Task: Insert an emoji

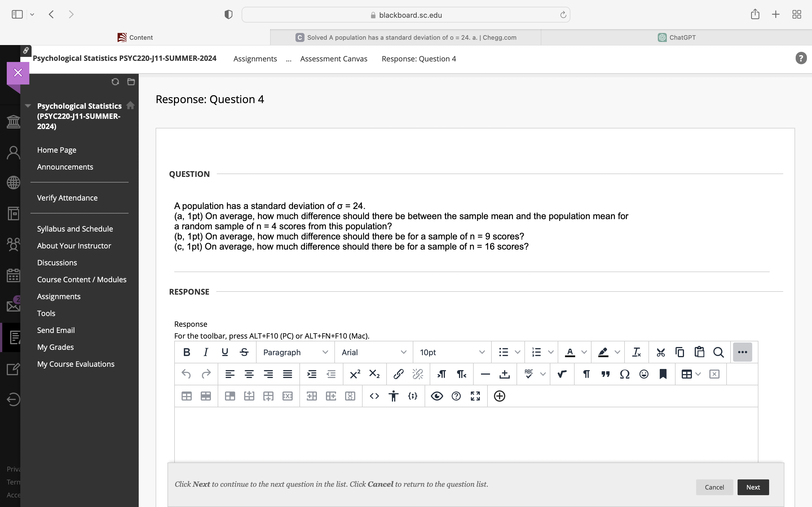Action: [644, 374]
